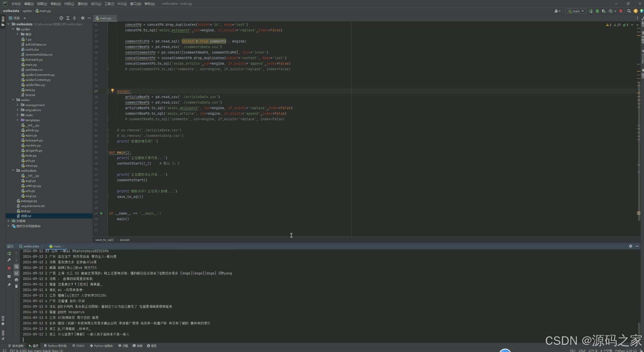The width and height of the screenshot is (644, 352).
Task: Click the down-arrow stack trace icon in Run panel
Action: point(16,260)
